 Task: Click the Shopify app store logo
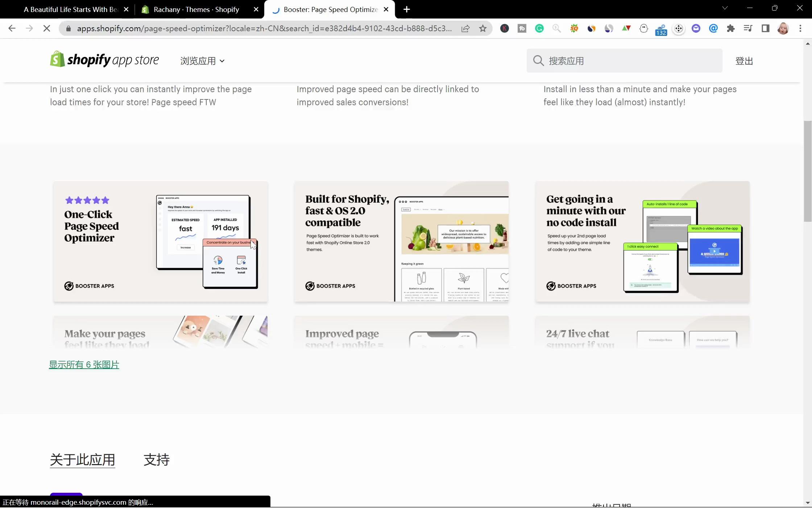click(104, 60)
